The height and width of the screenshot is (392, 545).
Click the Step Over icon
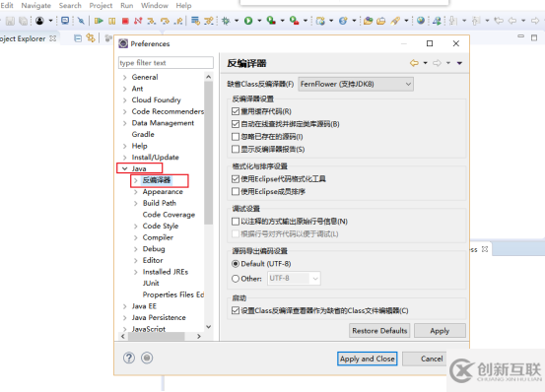click(166, 21)
